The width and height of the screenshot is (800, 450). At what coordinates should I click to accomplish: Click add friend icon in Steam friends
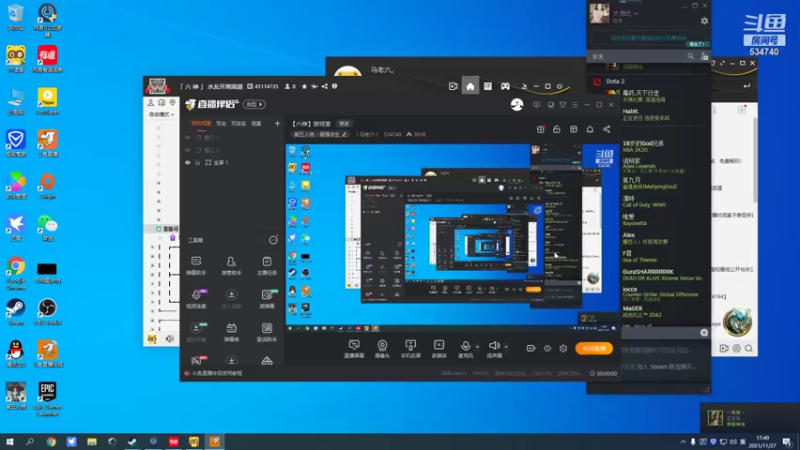pyautogui.click(x=705, y=57)
